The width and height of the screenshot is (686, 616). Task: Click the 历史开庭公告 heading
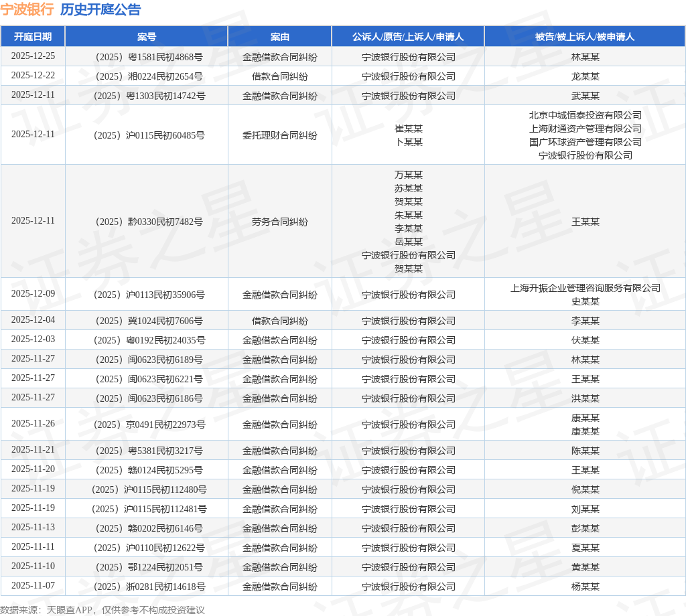point(100,9)
